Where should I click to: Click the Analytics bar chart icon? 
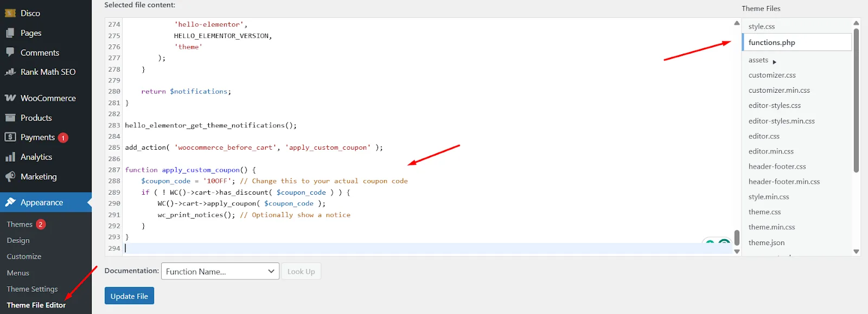tap(10, 157)
